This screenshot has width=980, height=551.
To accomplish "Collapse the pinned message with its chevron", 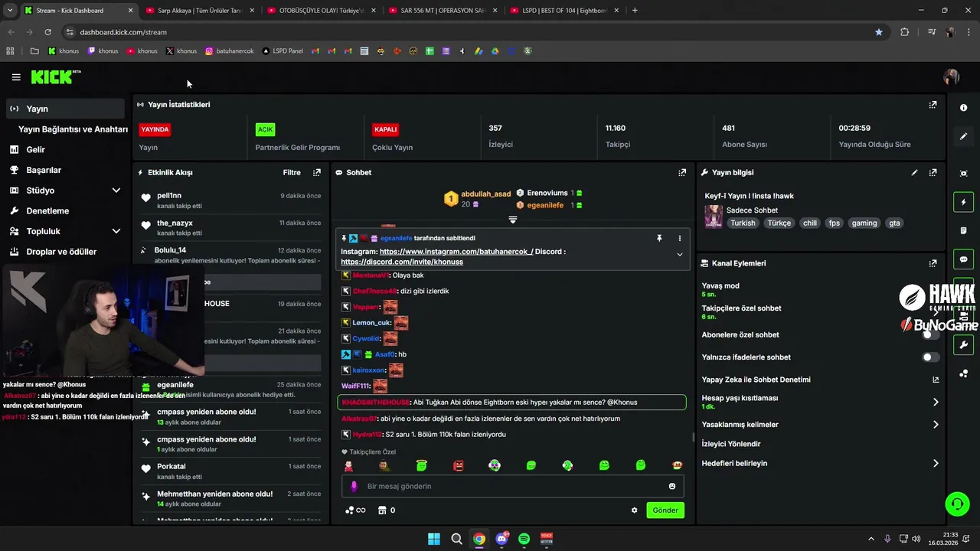I will [679, 255].
